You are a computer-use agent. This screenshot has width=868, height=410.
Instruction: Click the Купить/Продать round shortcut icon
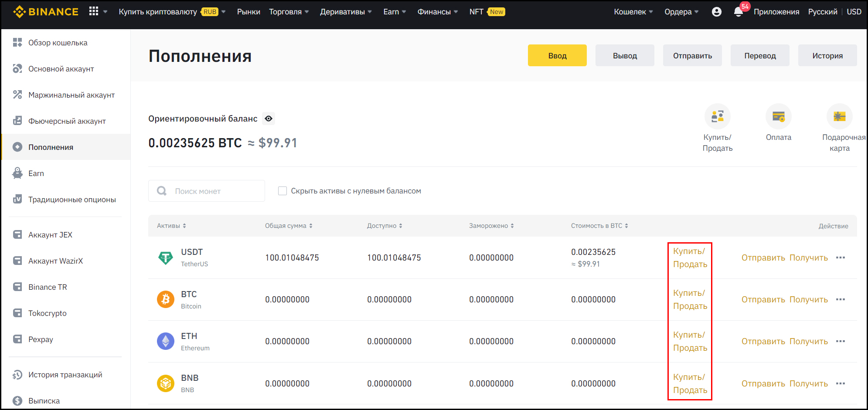point(717,116)
